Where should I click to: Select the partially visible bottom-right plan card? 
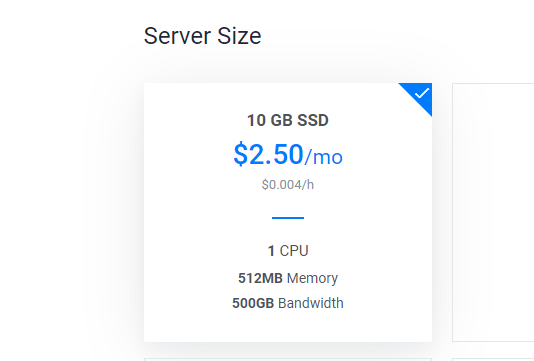493,359
